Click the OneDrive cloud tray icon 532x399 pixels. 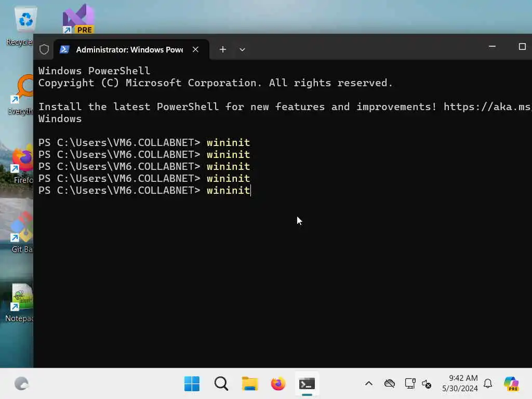390,384
